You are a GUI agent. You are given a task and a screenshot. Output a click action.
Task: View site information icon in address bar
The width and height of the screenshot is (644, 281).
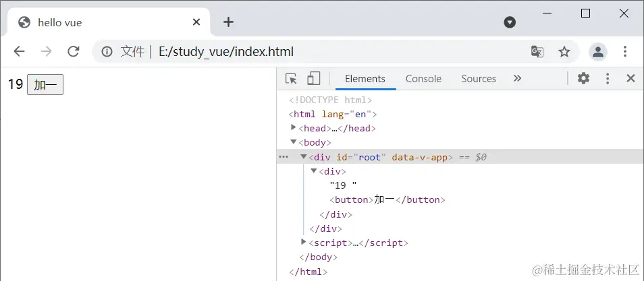(x=107, y=52)
